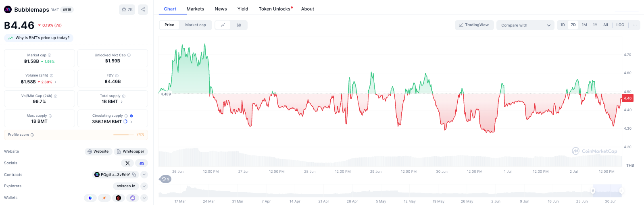Open the Discord social link
The width and height of the screenshot is (644, 205).
click(142, 163)
